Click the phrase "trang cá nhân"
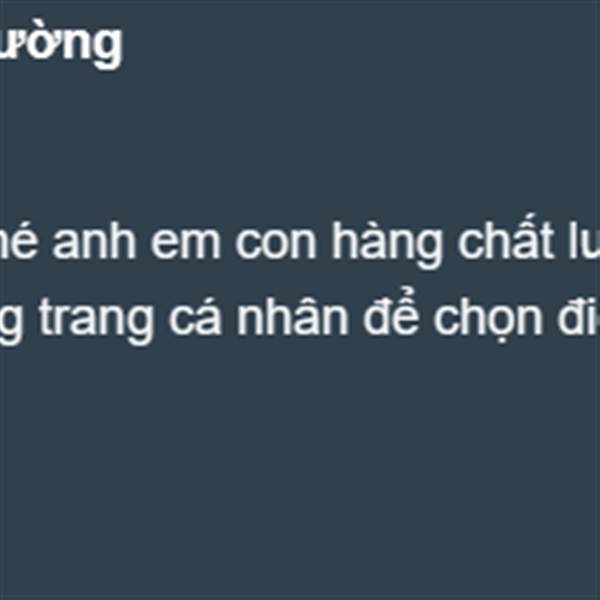This screenshot has height=600, width=600. pyautogui.click(x=194, y=321)
